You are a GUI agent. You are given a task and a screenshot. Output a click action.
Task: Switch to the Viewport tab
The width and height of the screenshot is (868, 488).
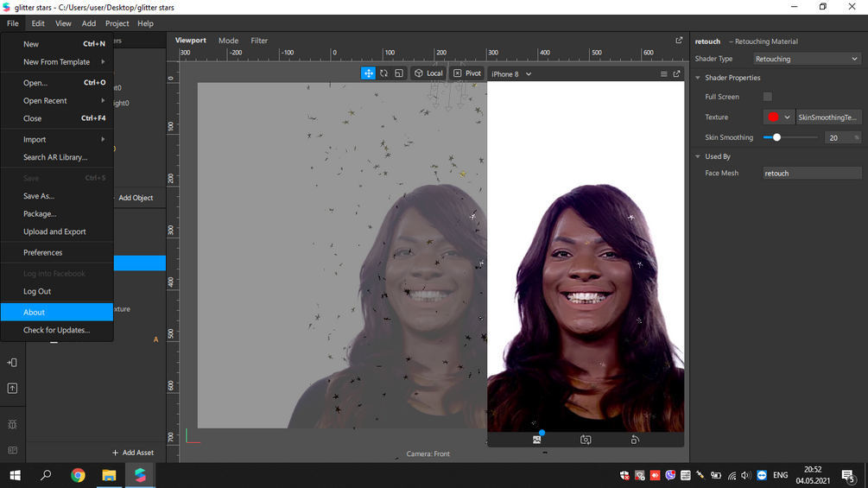[190, 41]
